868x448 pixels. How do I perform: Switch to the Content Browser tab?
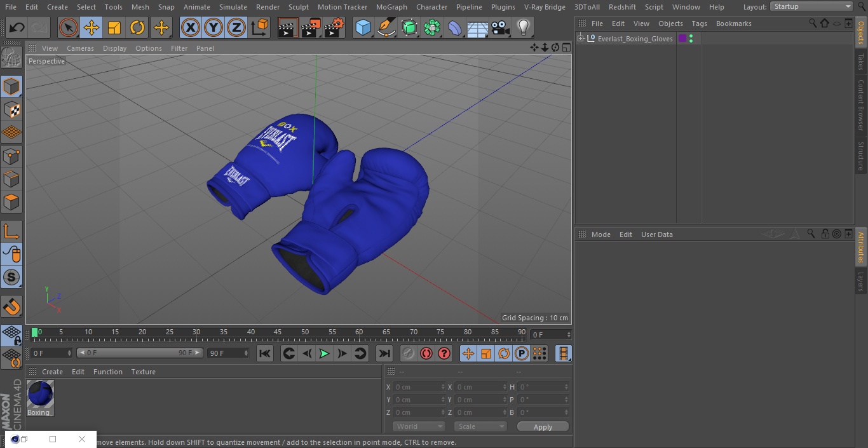pyautogui.click(x=861, y=105)
